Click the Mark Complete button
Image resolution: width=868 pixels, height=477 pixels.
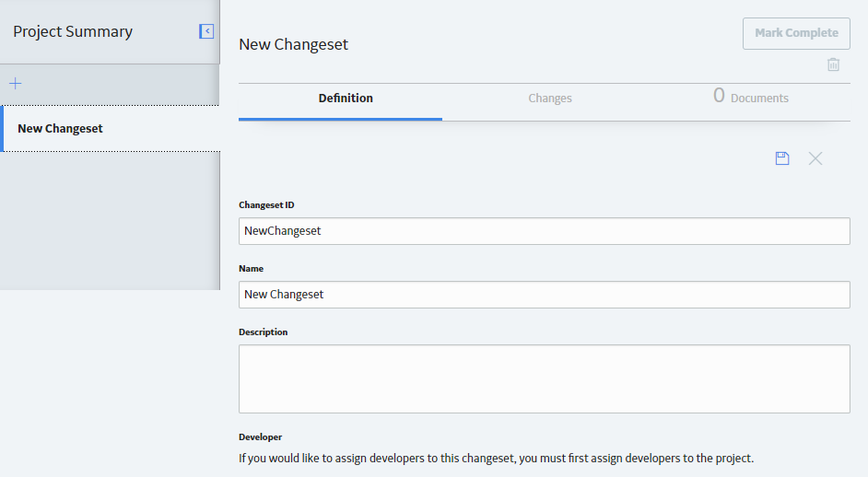(797, 33)
